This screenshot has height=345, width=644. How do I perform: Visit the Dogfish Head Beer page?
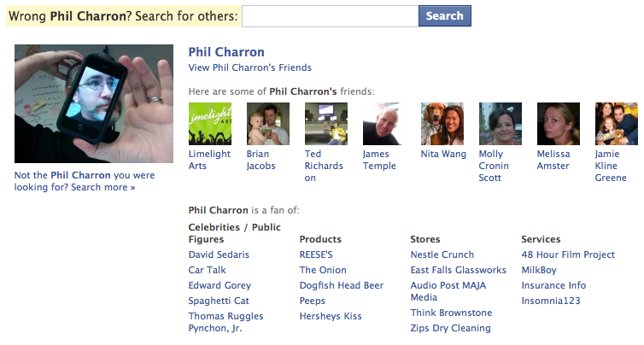342,285
